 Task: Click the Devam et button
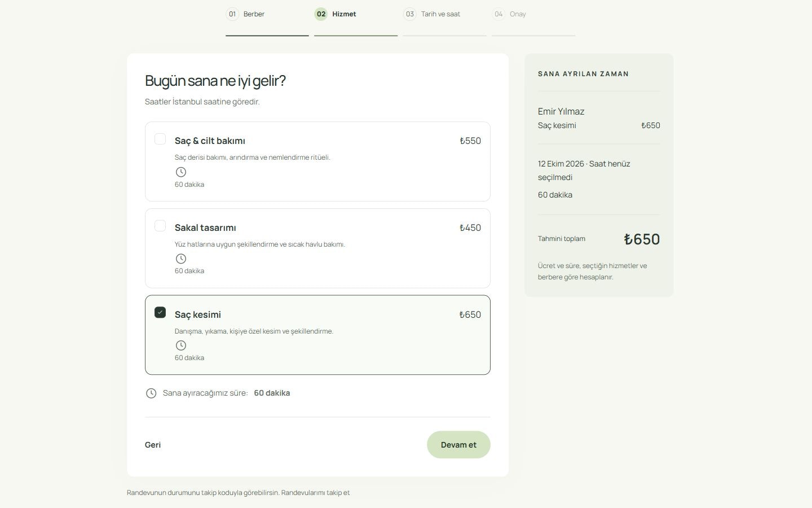coord(458,445)
